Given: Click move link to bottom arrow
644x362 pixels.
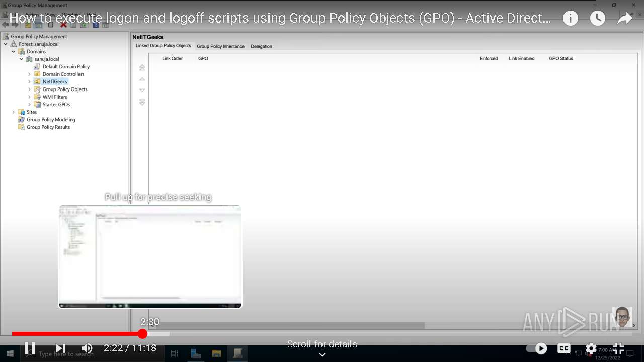Looking at the screenshot, I should tap(142, 102).
